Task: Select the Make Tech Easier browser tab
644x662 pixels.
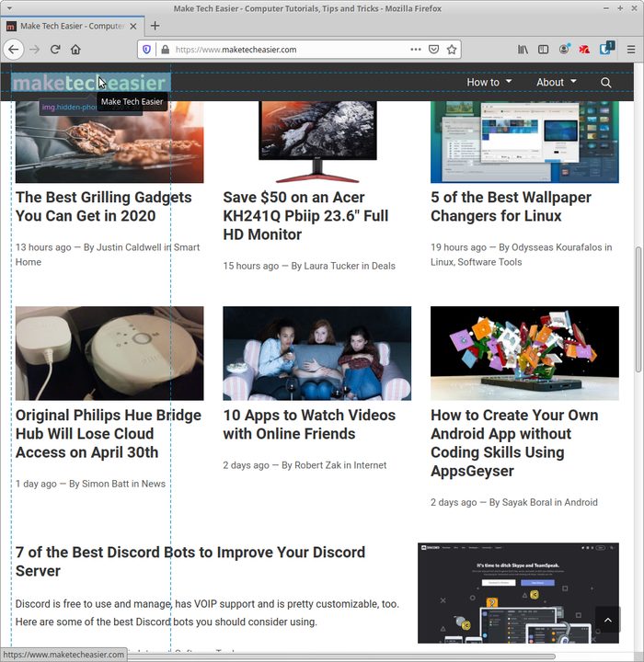Action: 72,26
